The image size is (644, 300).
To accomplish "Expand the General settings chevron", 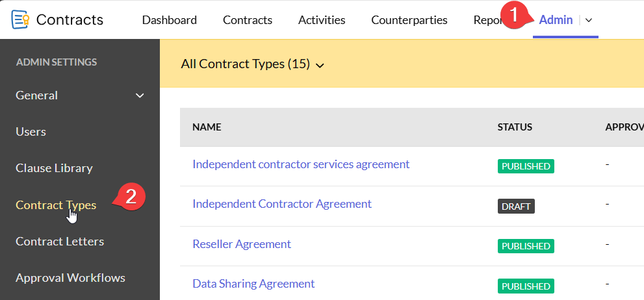I will (x=139, y=95).
